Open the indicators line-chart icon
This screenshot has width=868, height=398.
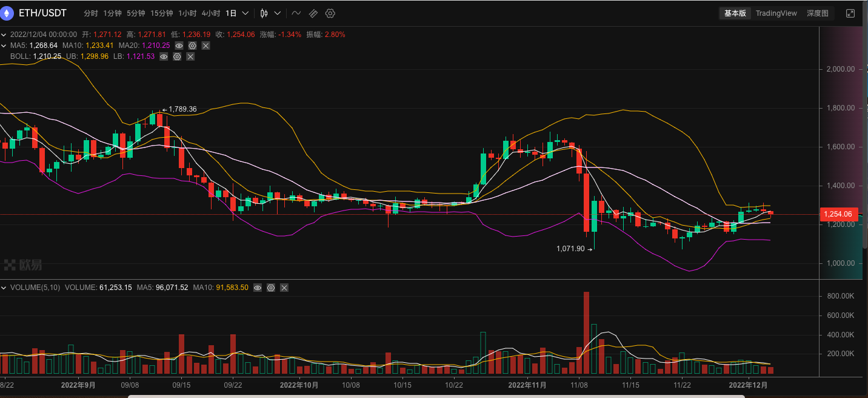[296, 13]
